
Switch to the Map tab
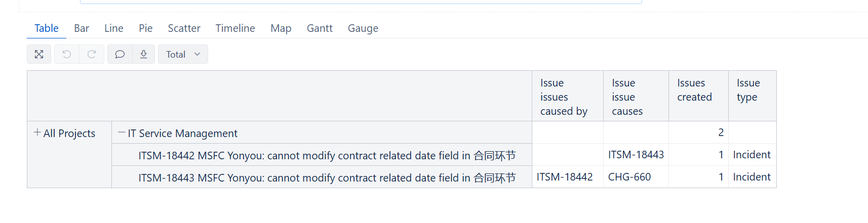point(281,28)
